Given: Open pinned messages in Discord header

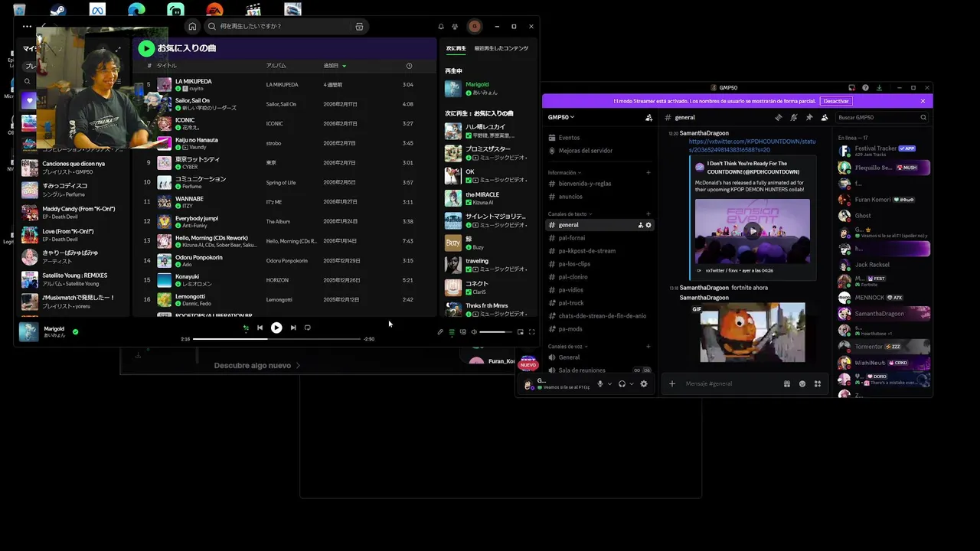Looking at the screenshot, I should (809, 117).
